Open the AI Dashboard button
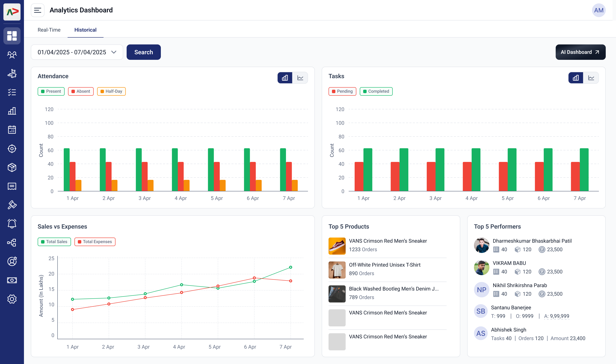 coord(580,52)
